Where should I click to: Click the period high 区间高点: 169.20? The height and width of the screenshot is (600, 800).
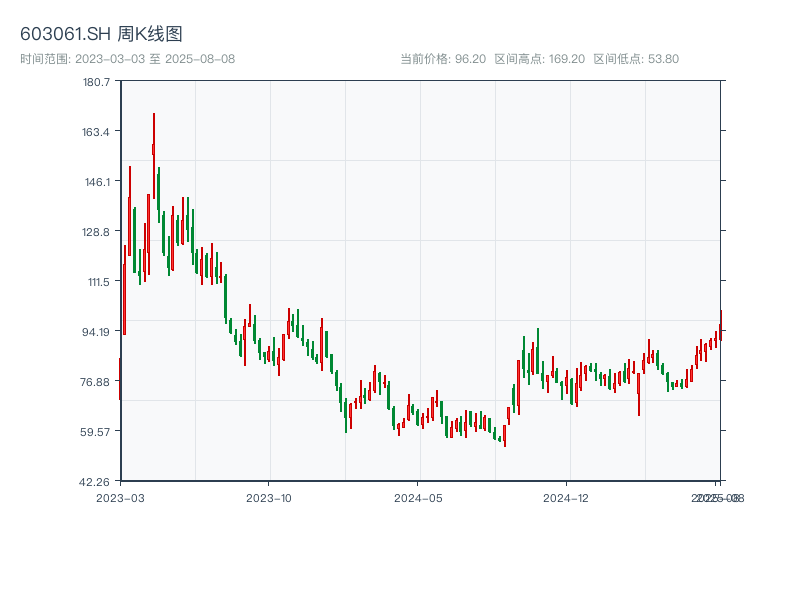click(x=540, y=59)
